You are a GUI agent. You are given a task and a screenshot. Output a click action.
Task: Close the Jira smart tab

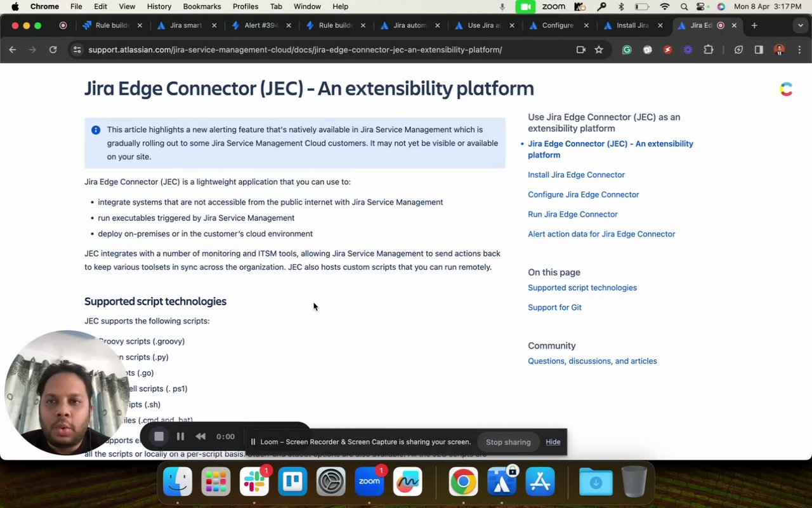tap(214, 25)
